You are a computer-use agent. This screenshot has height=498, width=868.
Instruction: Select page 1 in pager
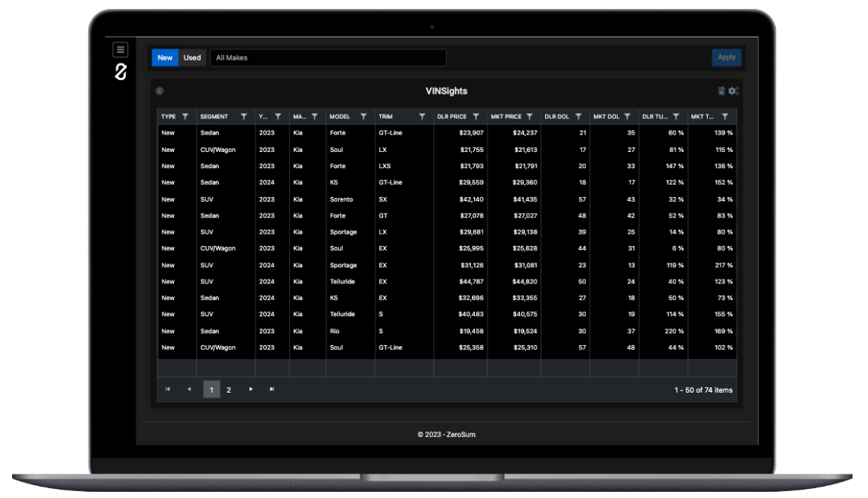(x=211, y=390)
